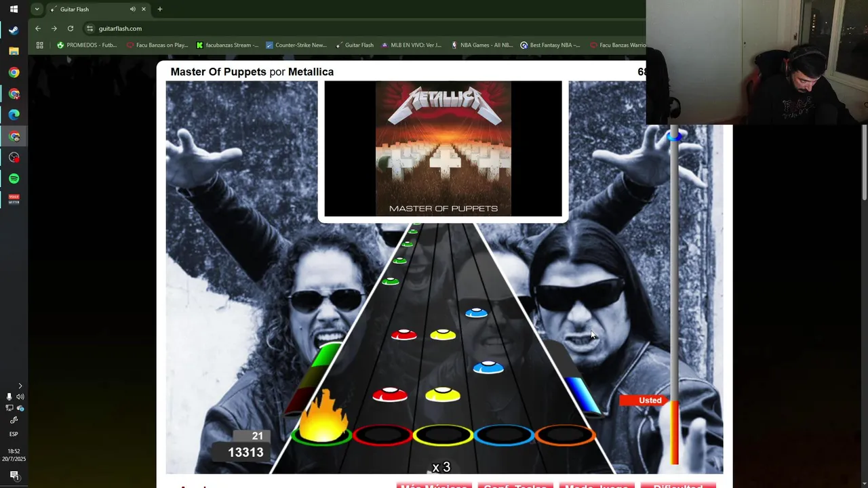The height and width of the screenshot is (488, 868).
Task: Open the clock showing 18:52
Action: [x=14, y=455]
